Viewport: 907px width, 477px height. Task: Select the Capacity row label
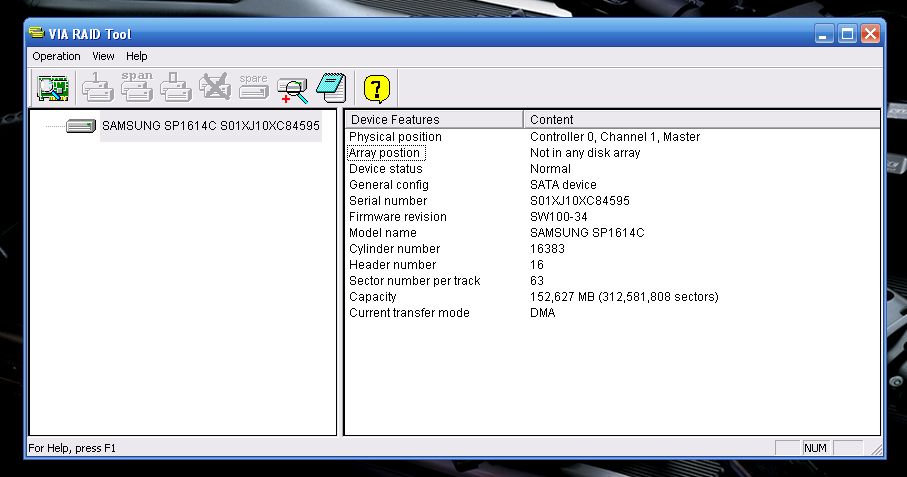pos(373,297)
